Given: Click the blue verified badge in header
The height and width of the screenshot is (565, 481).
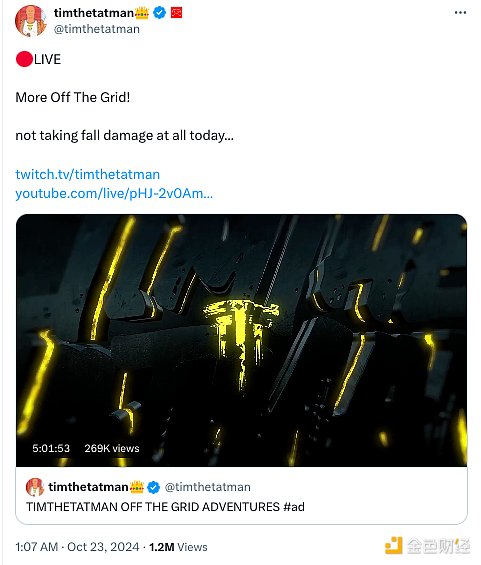Looking at the screenshot, I should [160, 13].
